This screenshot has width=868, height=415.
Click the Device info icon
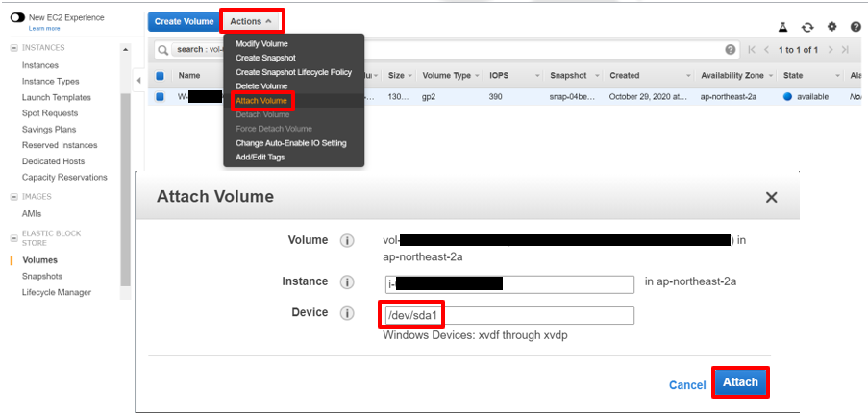point(347,314)
